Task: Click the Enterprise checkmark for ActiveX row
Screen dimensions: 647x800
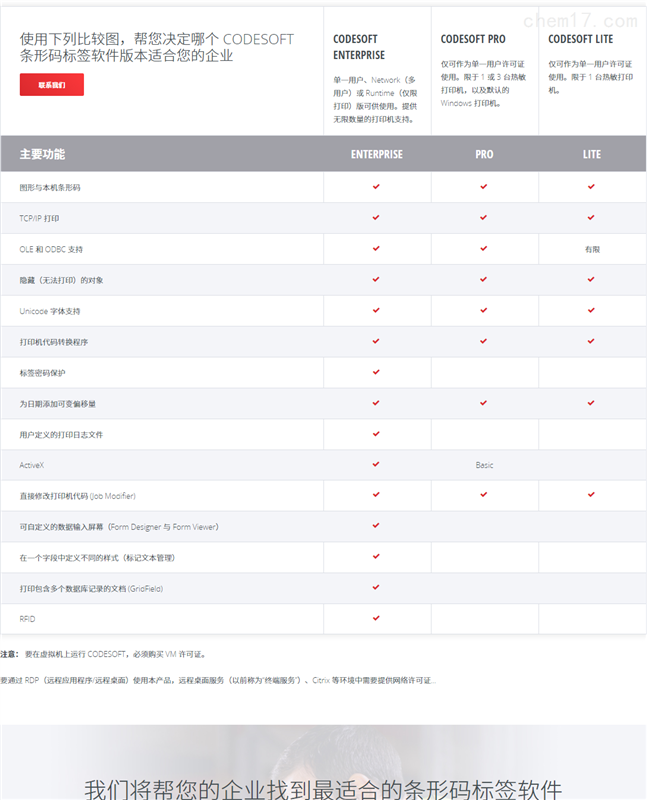Action: pyautogui.click(x=377, y=464)
